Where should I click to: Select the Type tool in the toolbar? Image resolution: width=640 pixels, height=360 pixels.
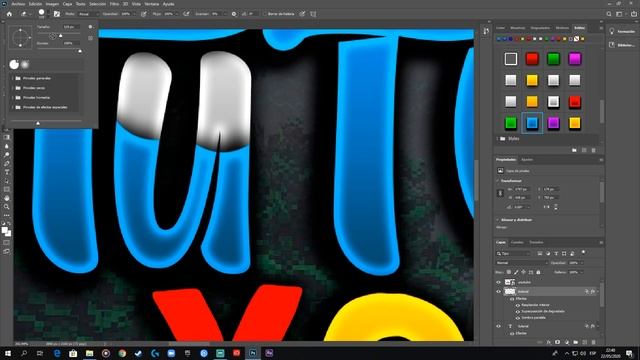[7, 172]
